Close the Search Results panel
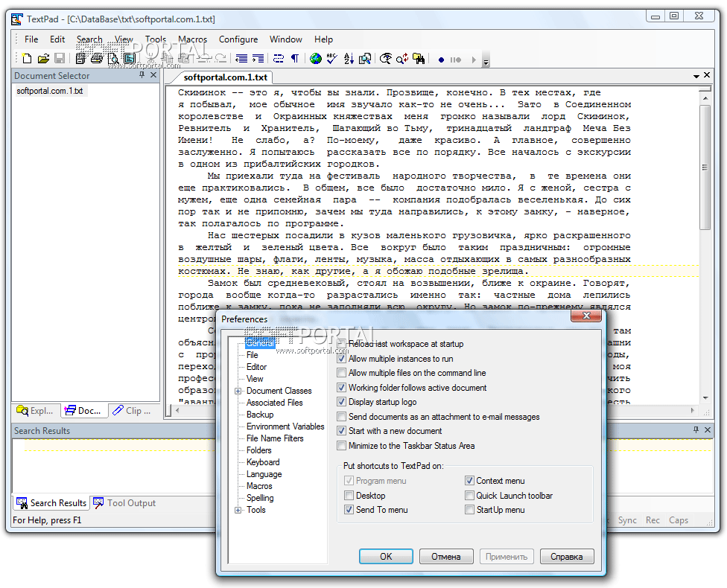 708,429
